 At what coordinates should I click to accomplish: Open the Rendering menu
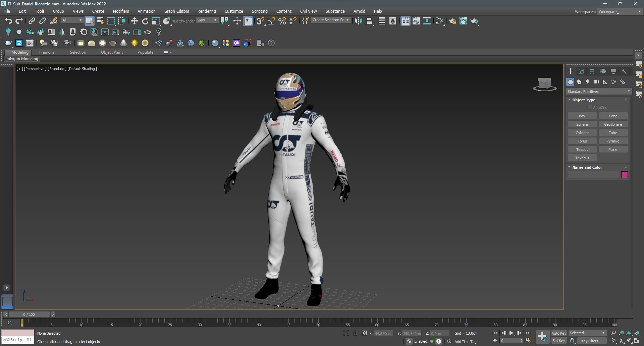coord(207,11)
